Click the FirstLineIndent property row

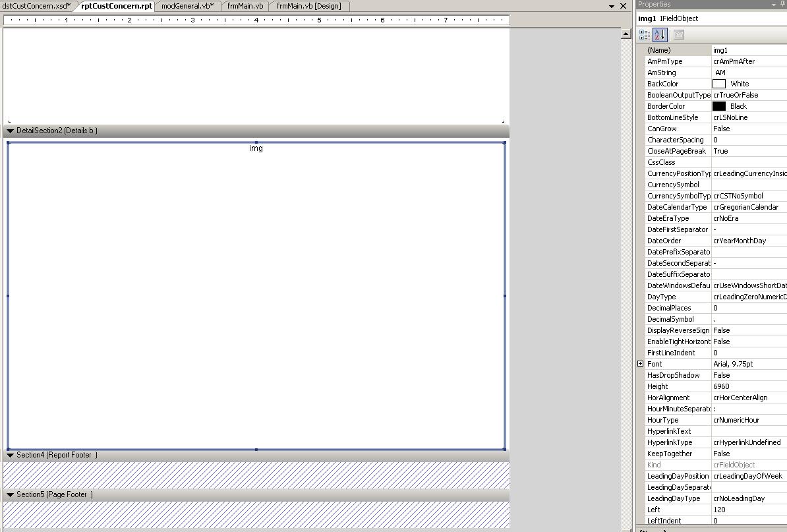[x=716, y=353]
